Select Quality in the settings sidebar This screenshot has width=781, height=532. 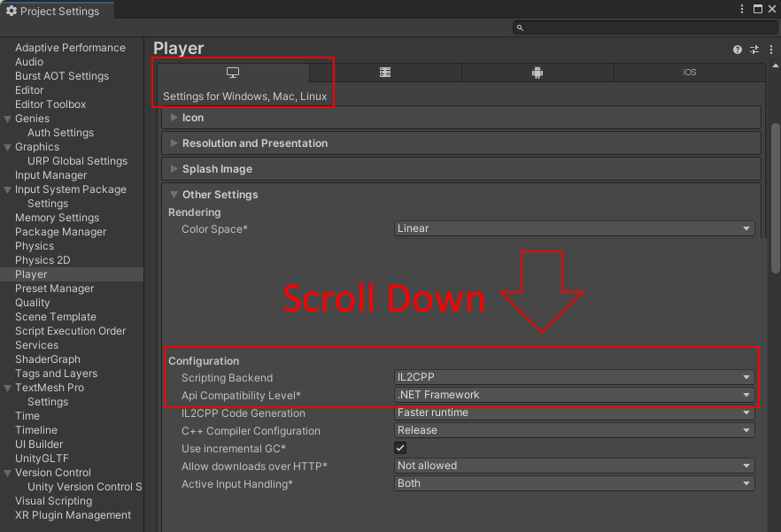tap(33, 303)
